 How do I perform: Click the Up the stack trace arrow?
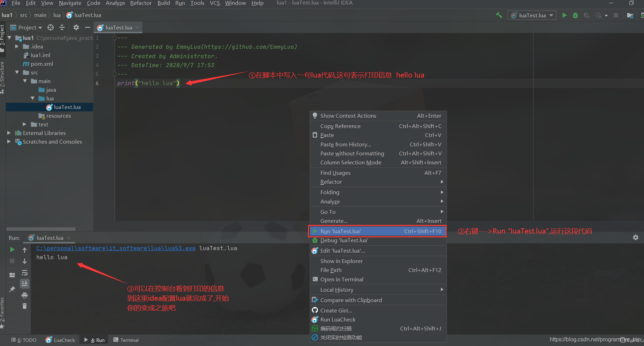(x=25, y=250)
